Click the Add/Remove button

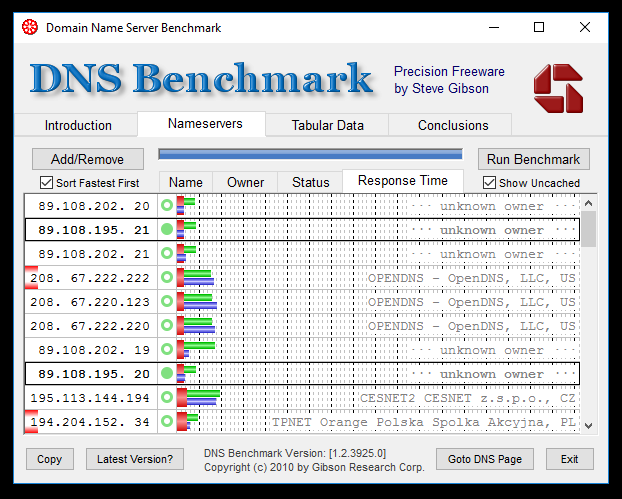pos(88,159)
